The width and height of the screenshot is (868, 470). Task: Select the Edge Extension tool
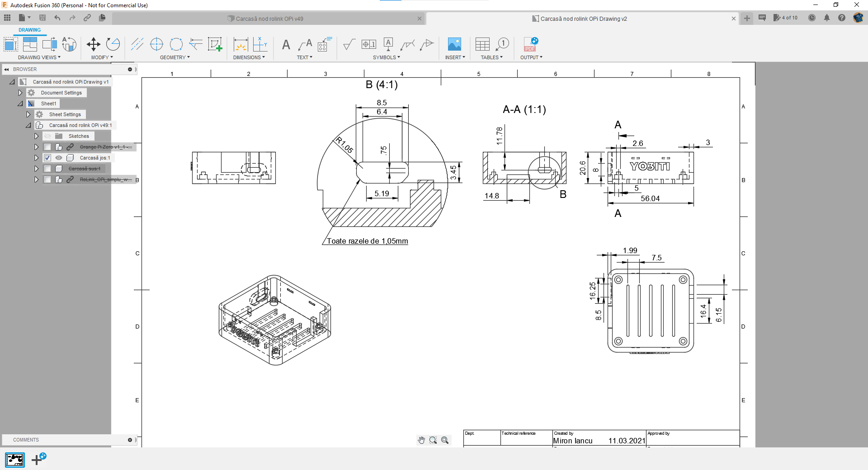click(x=196, y=44)
